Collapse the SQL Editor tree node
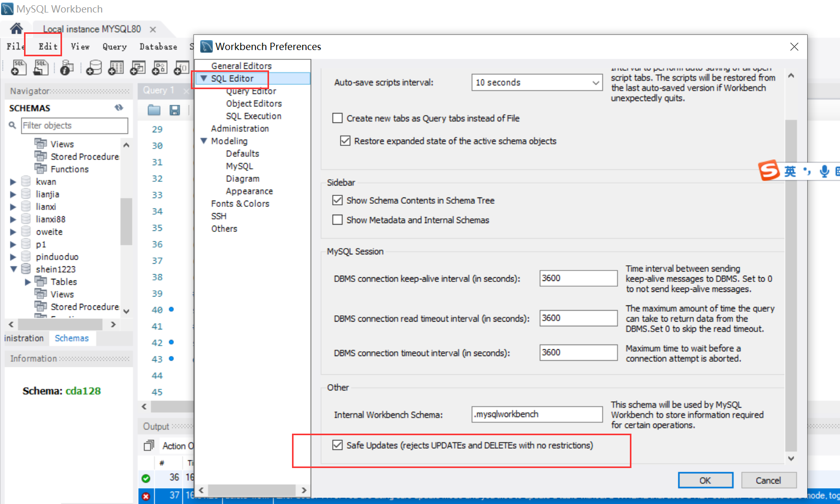 [204, 79]
